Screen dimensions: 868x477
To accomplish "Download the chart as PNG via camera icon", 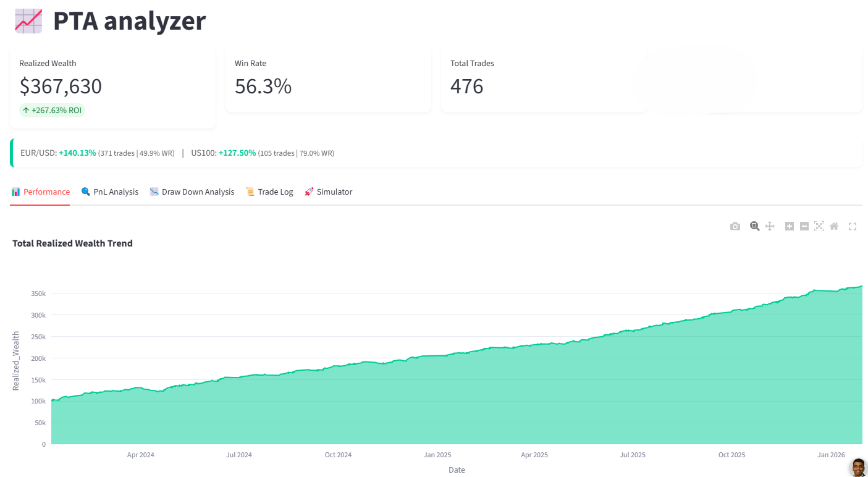I will pyautogui.click(x=735, y=227).
